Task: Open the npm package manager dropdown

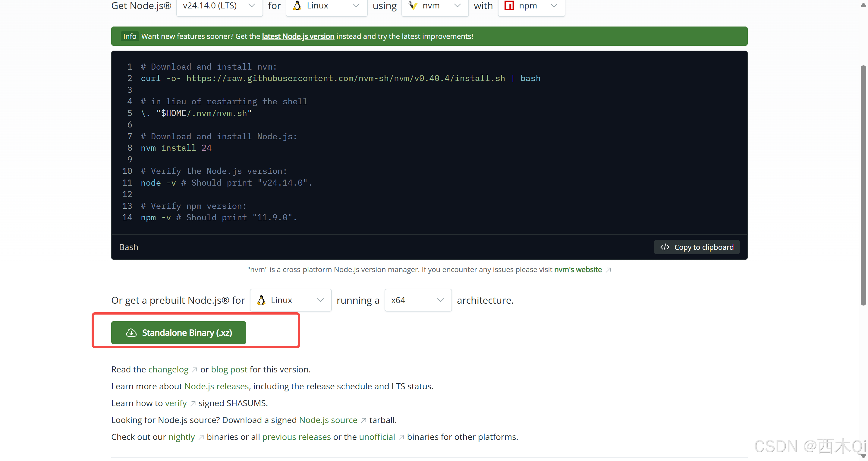Action: [531, 6]
